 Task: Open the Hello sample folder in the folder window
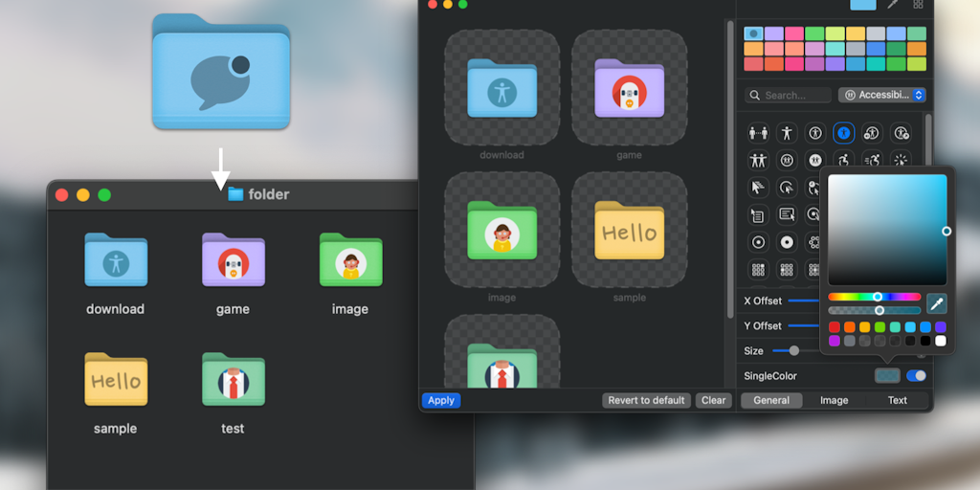(x=116, y=379)
